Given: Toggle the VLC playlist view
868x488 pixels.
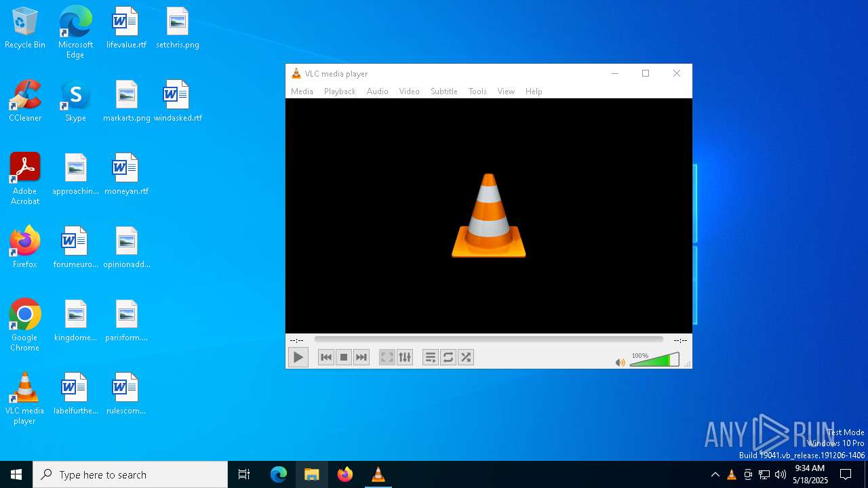Looking at the screenshot, I should coord(431,357).
